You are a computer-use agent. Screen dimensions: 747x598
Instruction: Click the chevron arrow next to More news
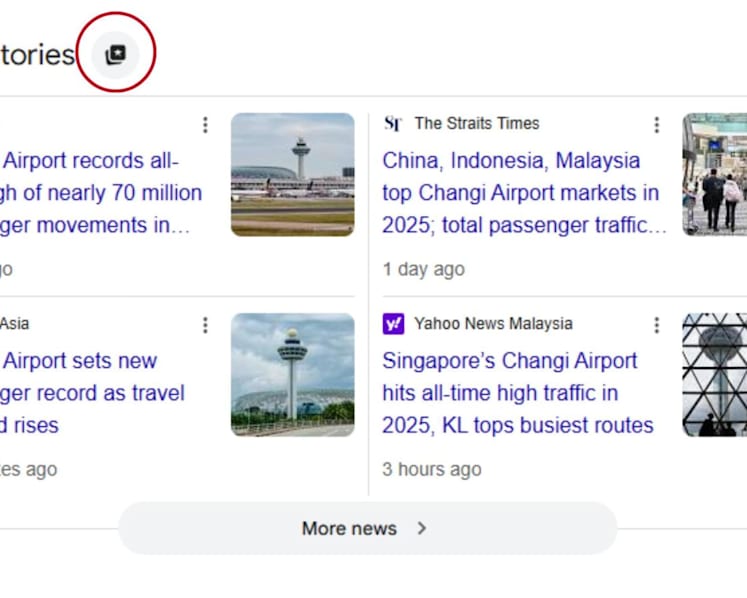(x=422, y=528)
